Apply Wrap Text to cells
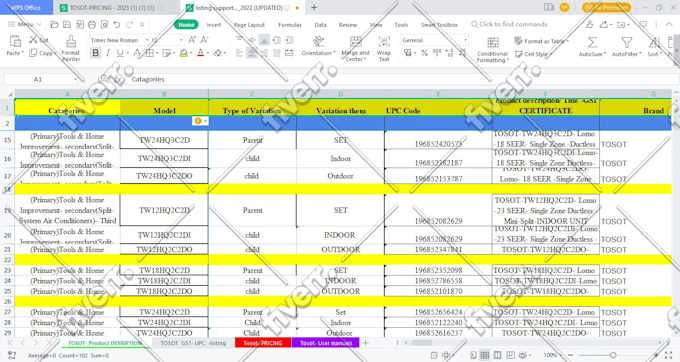Screen dimensions: 680x362 coord(384,48)
